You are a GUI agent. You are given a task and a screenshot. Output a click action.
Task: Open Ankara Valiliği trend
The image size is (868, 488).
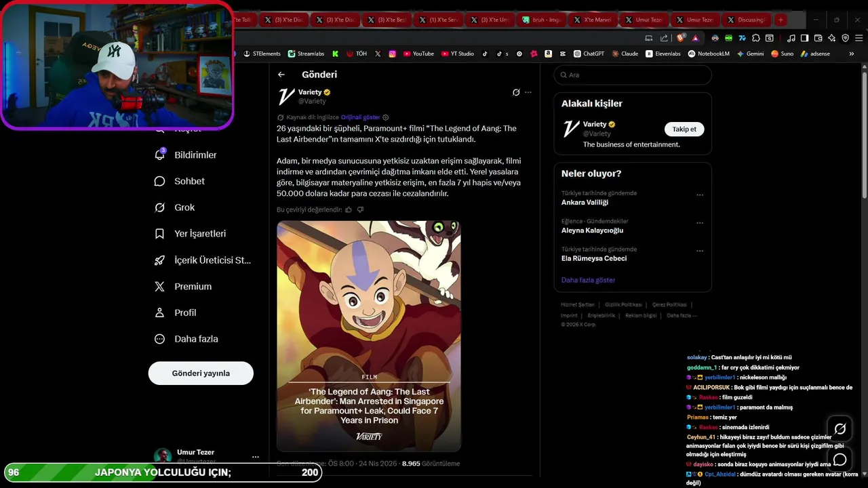pos(585,202)
